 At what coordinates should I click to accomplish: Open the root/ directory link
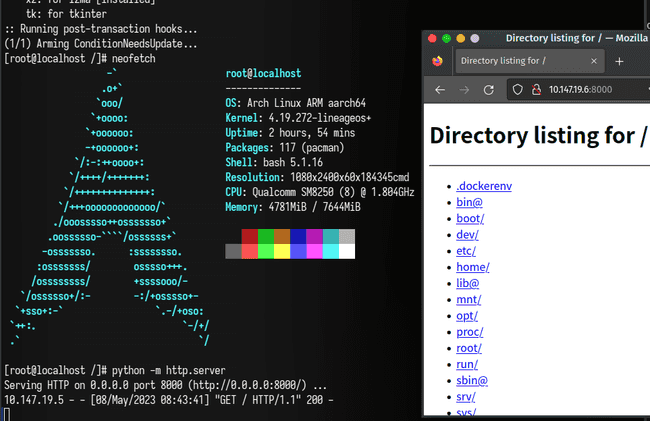coord(469,348)
